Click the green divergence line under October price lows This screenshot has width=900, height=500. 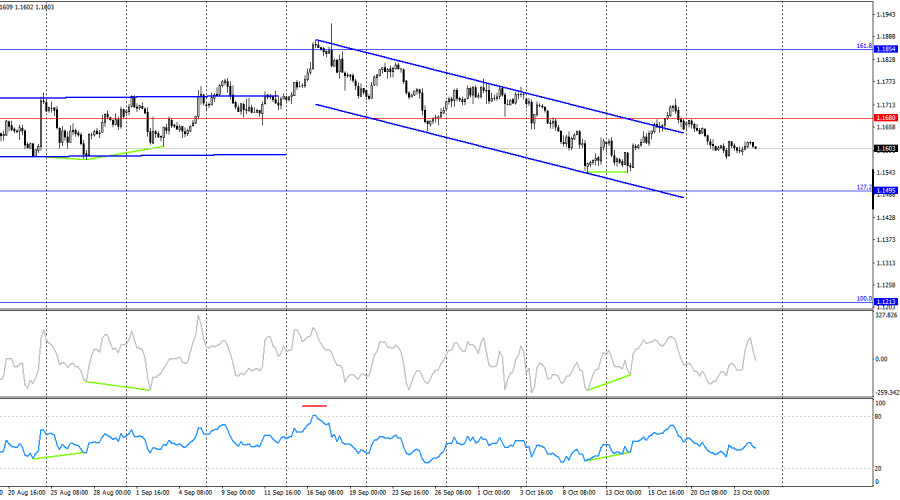click(608, 172)
